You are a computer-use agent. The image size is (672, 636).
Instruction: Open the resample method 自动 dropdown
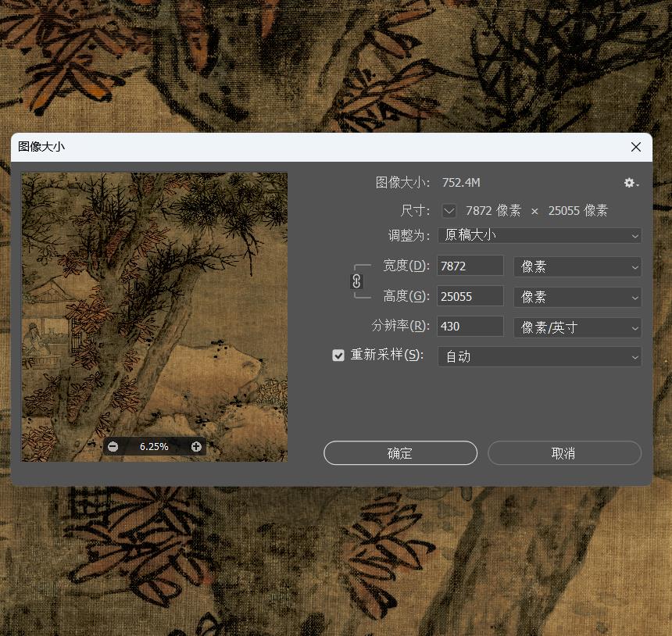pos(540,356)
